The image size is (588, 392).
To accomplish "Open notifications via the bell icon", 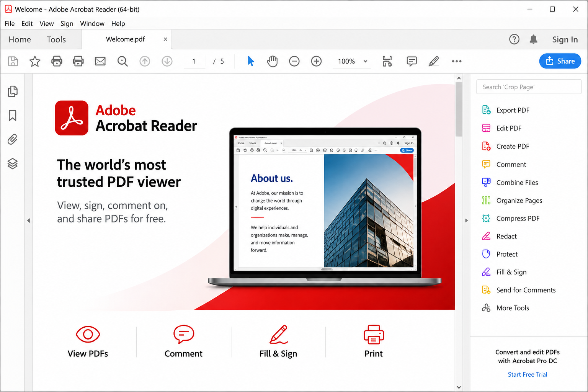I will (533, 39).
